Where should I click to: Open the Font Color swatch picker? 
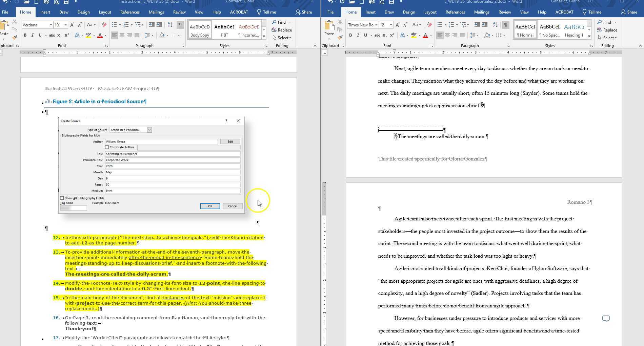105,35
